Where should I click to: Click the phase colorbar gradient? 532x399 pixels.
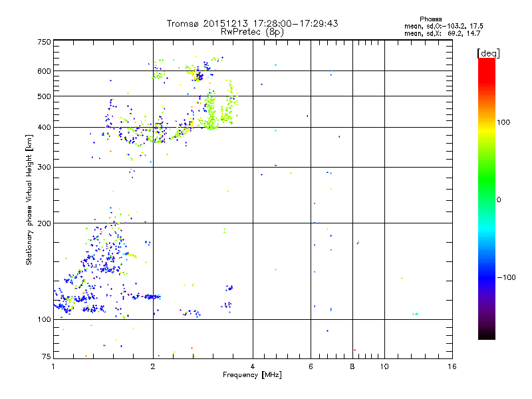(487, 198)
